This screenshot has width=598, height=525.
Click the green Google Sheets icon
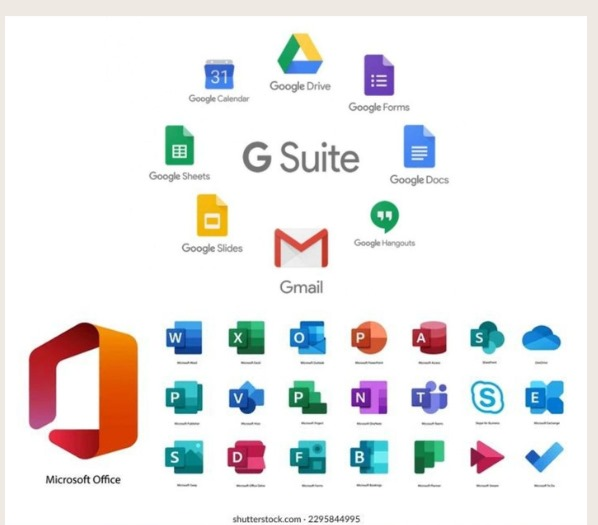click(x=180, y=145)
